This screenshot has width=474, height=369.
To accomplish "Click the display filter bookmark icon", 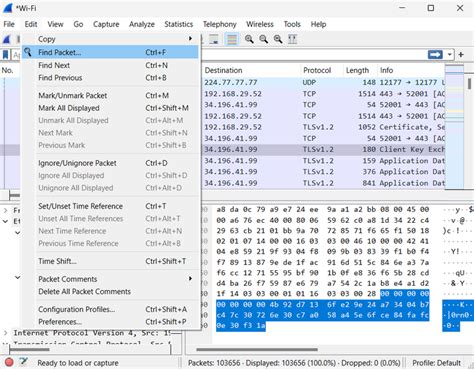I will [x=6, y=54].
